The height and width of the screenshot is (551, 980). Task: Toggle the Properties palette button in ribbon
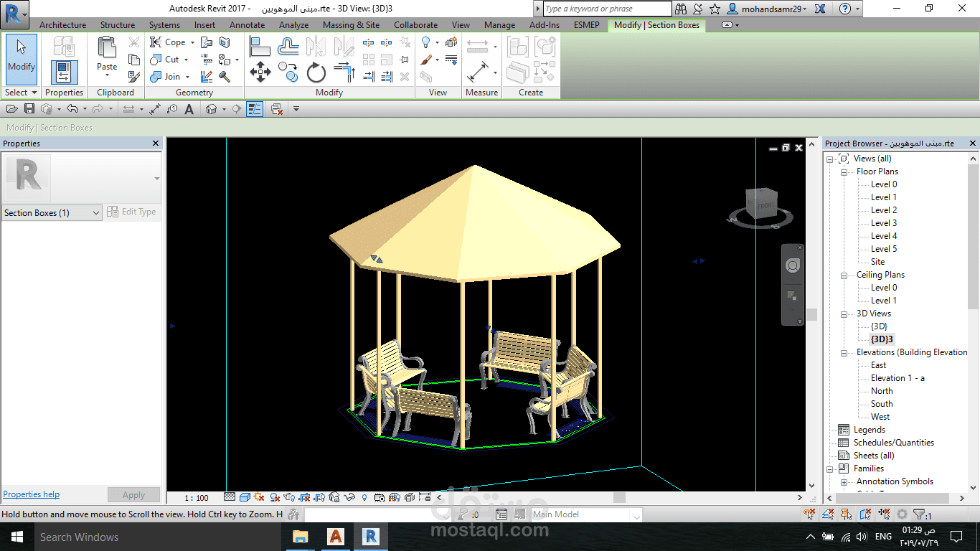[64, 72]
